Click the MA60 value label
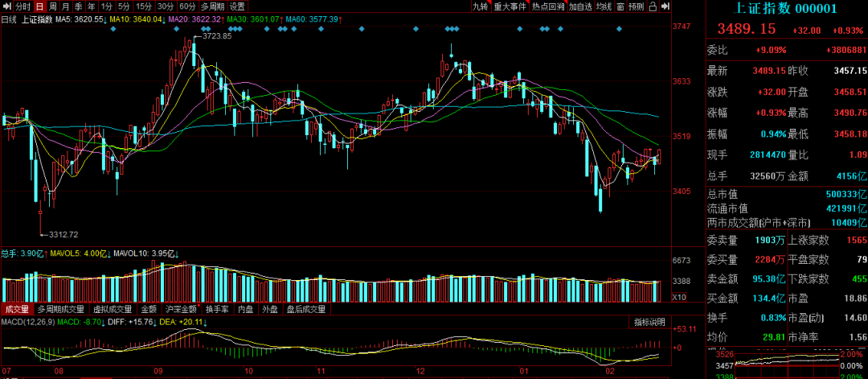Viewport: 868px width, 379px height. coord(313,19)
